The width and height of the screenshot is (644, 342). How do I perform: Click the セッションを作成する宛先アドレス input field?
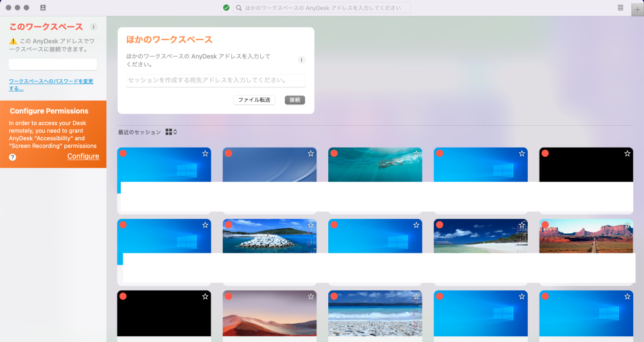coord(216,80)
